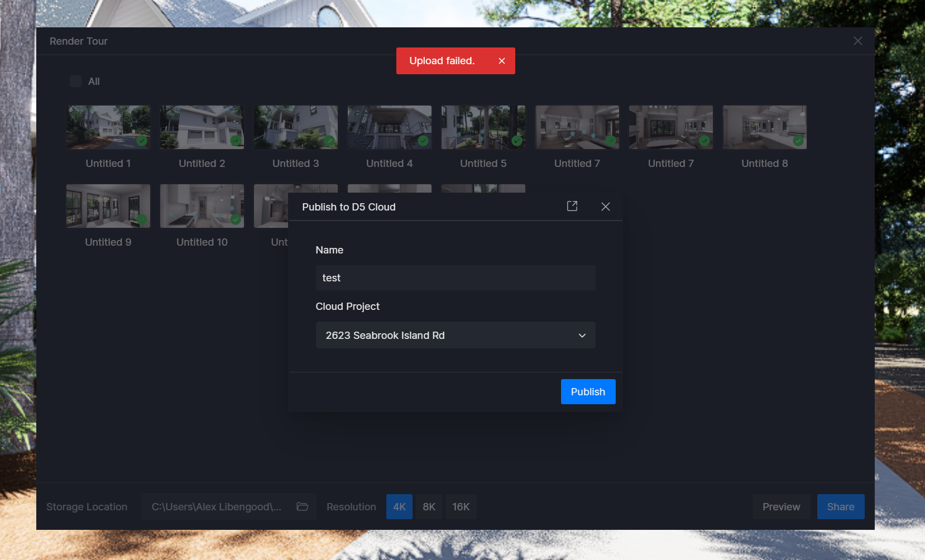
Task: Select 8K resolution
Action: 429,506
